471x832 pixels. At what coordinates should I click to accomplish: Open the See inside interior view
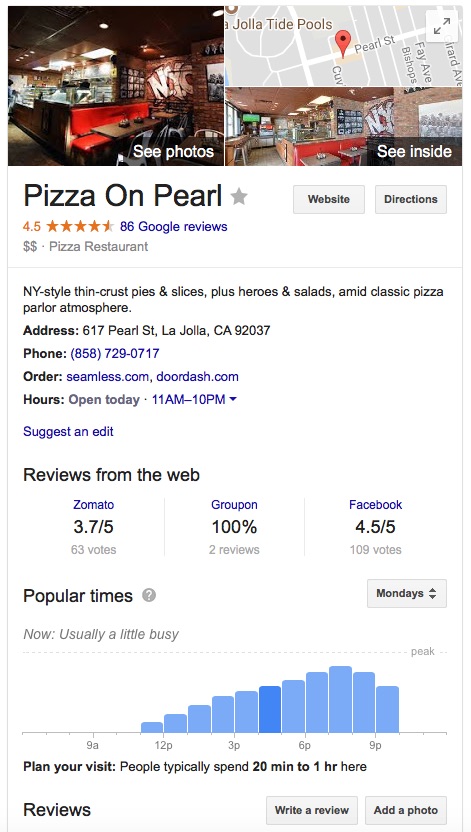(x=344, y=126)
